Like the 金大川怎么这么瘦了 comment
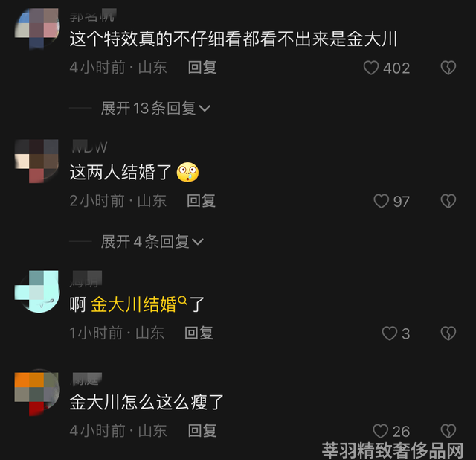 click(380, 431)
